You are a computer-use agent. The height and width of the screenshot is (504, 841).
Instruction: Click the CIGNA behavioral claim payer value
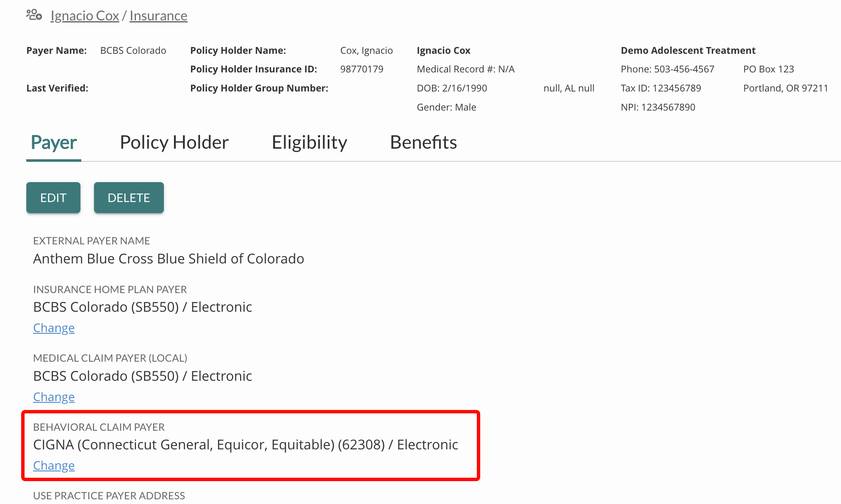tap(246, 445)
